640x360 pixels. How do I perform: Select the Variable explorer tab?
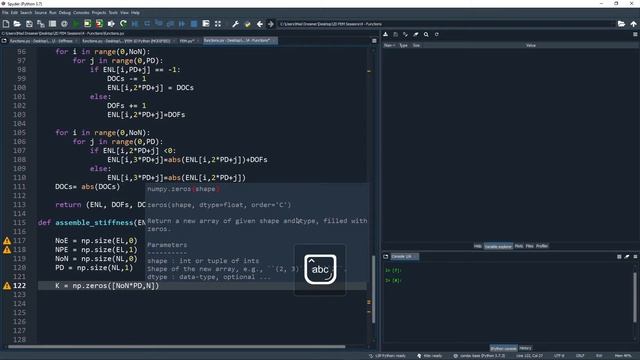(498, 246)
